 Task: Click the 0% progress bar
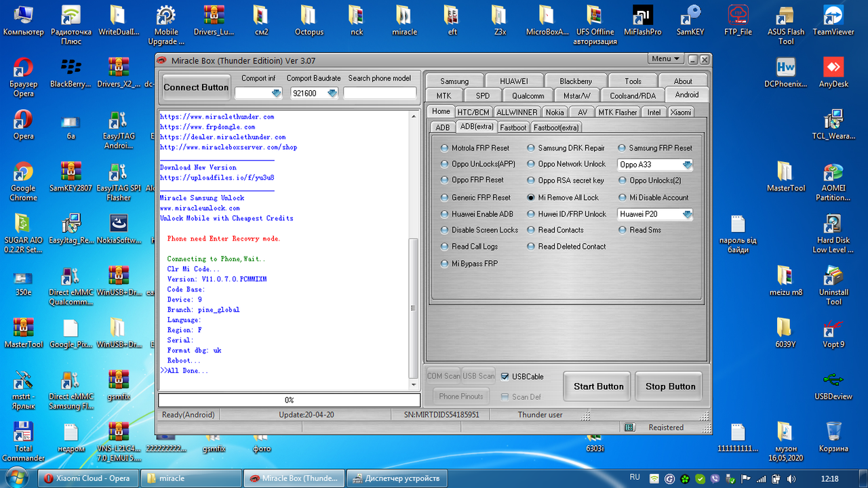[289, 400]
